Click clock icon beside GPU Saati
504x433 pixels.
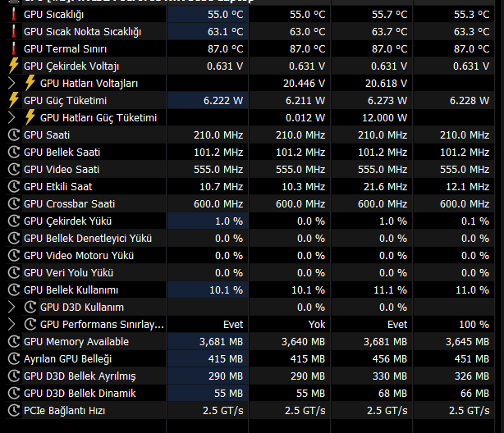[14, 135]
